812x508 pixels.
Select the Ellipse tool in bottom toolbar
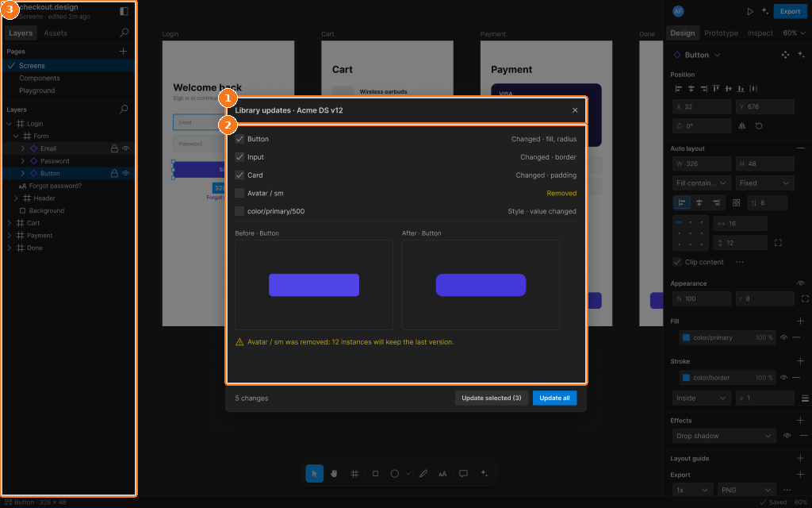[x=395, y=473]
